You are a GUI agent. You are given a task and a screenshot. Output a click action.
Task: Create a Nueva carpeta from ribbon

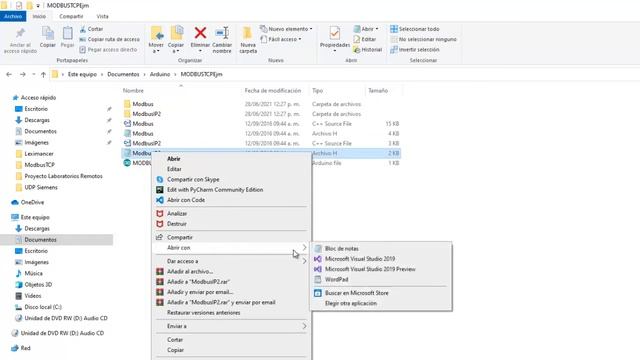[248, 40]
